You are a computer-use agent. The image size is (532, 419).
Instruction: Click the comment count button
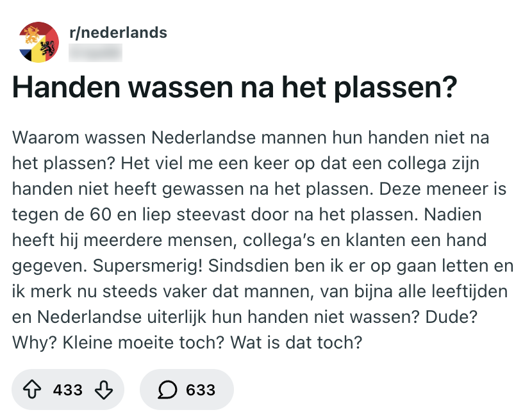click(186, 390)
